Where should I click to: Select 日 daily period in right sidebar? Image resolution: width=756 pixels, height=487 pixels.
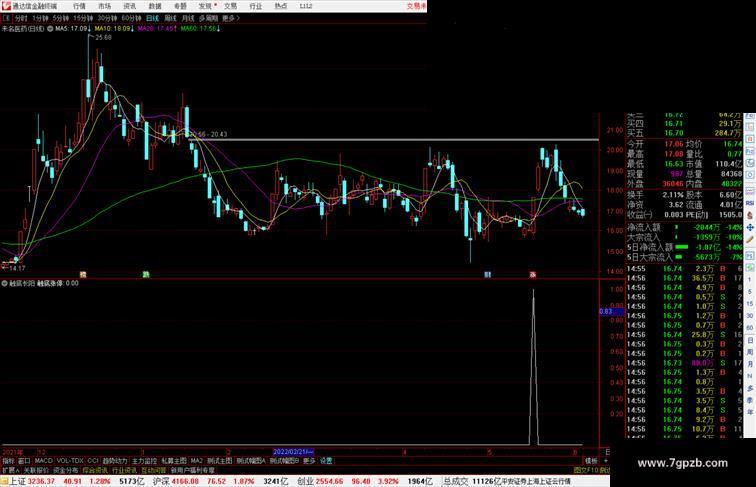click(x=750, y=340)
